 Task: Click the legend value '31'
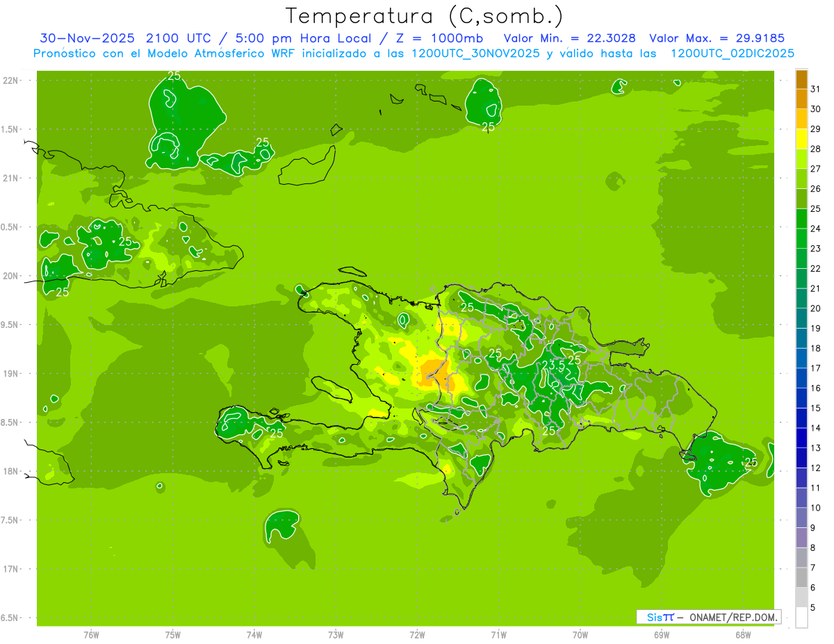[x=815, y=90]
